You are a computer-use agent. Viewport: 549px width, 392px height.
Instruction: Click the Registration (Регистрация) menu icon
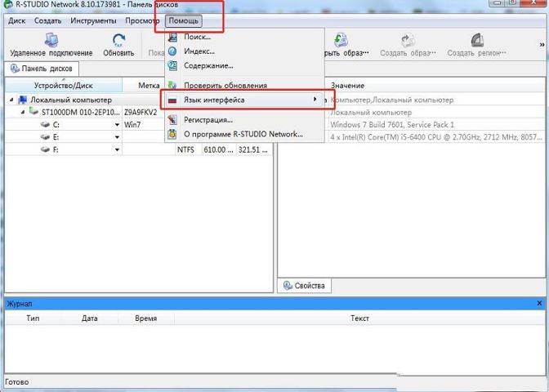(172, 120)
